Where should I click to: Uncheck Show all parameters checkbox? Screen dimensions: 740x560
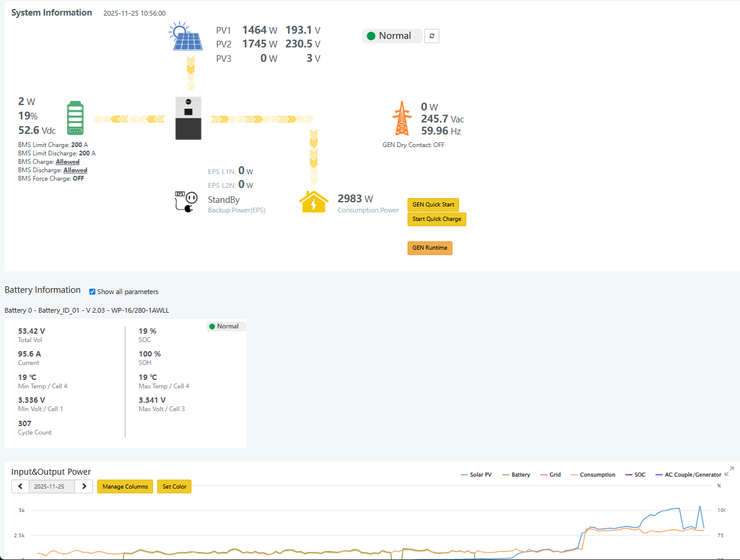[x=92, y=292]
